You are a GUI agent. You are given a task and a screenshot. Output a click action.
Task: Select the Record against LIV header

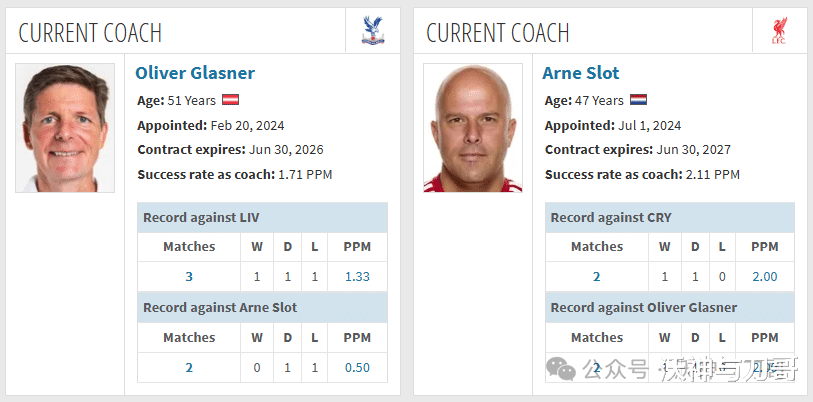[x=262, y=217]
